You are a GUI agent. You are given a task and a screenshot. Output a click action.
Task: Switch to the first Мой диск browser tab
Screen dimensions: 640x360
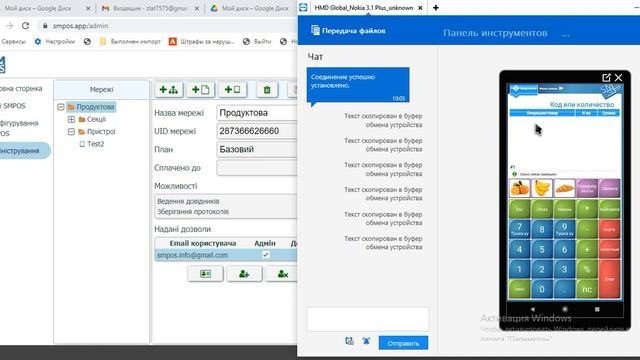pos(44,8)
